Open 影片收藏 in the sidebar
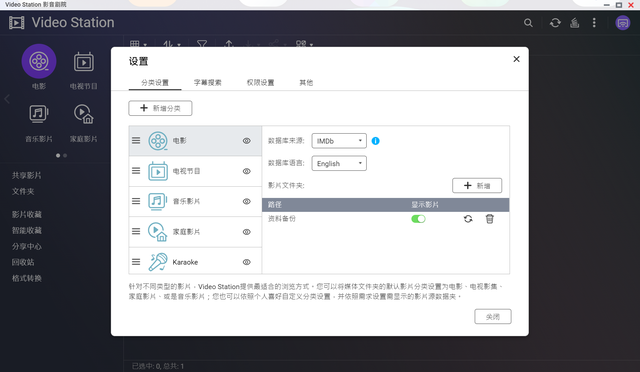Image resolution: width=640 pixels, height=372 pixels. [27, 214]
